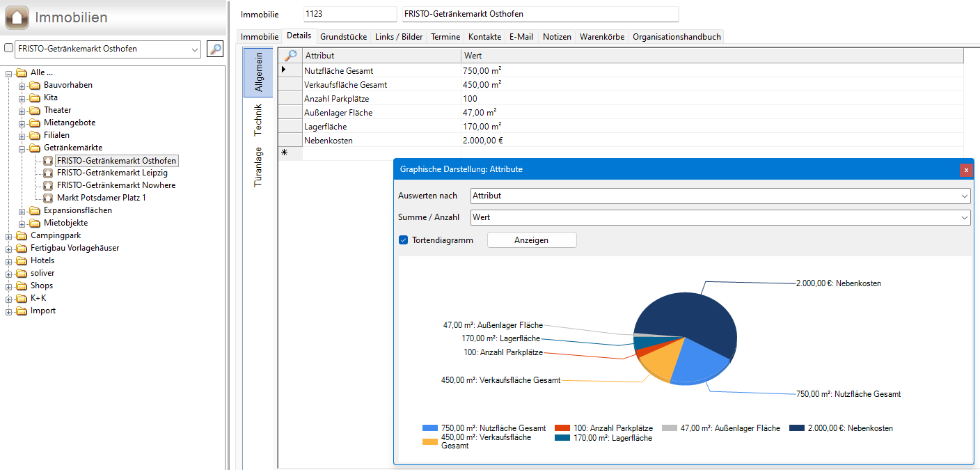
Task: Click the Shops folder icon
Action: coord(22,285)
